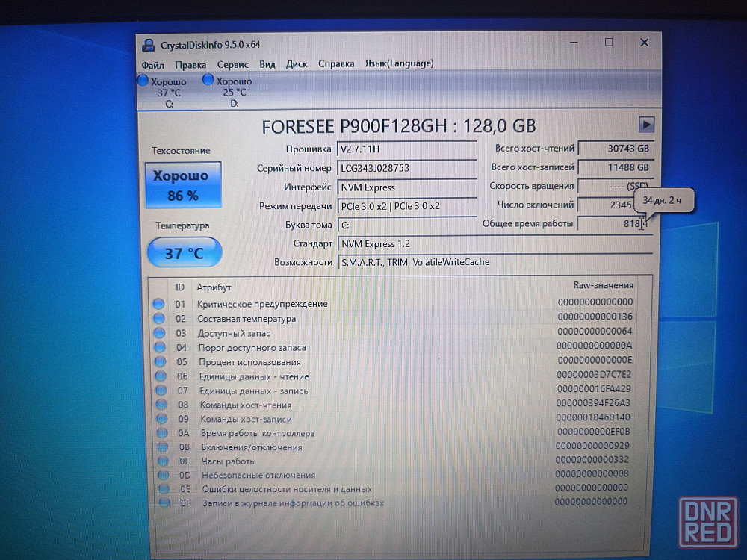
Task: Open the Справка menu
Action: [336, 63]
